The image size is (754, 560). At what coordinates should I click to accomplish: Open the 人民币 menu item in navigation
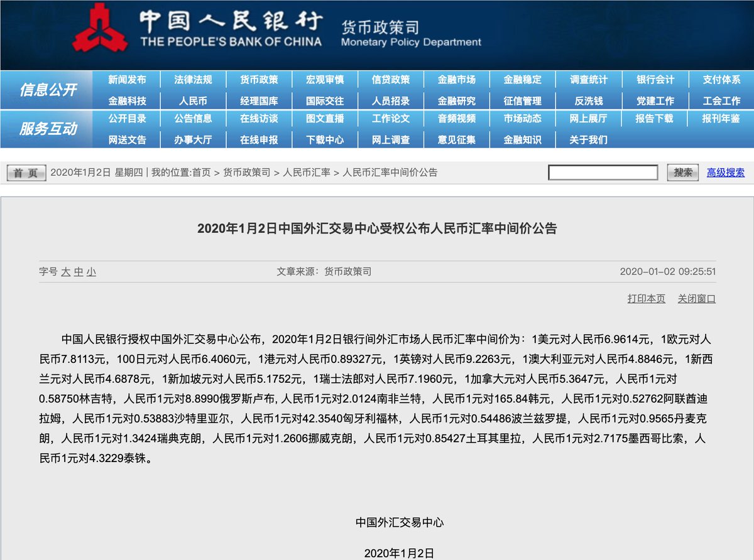coord(193,100)
